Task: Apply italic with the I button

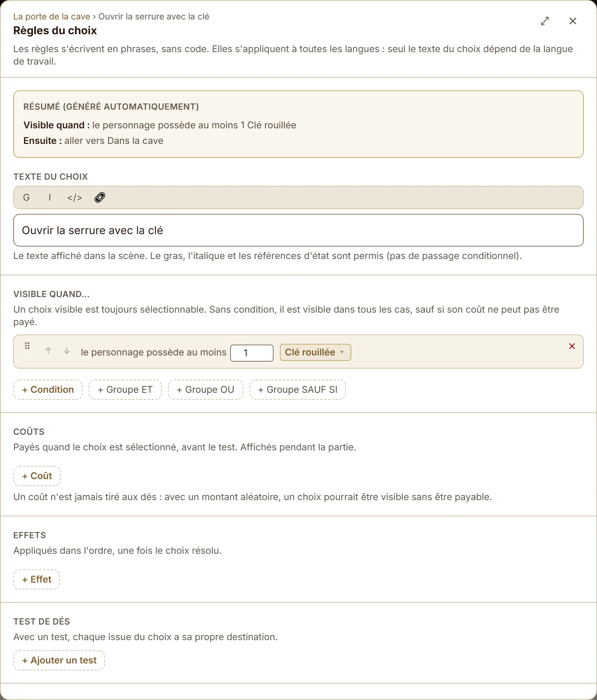Action: pos(50,198)
